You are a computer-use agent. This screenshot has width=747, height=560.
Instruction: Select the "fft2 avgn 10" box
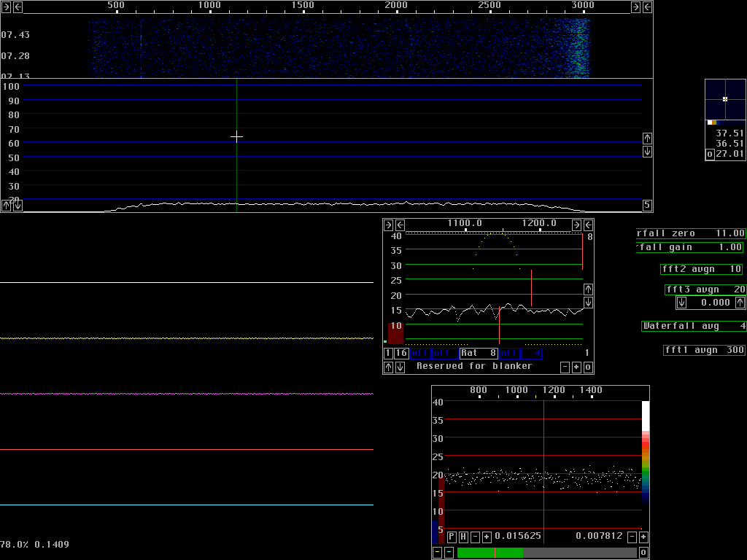click(x=702, y=269)
